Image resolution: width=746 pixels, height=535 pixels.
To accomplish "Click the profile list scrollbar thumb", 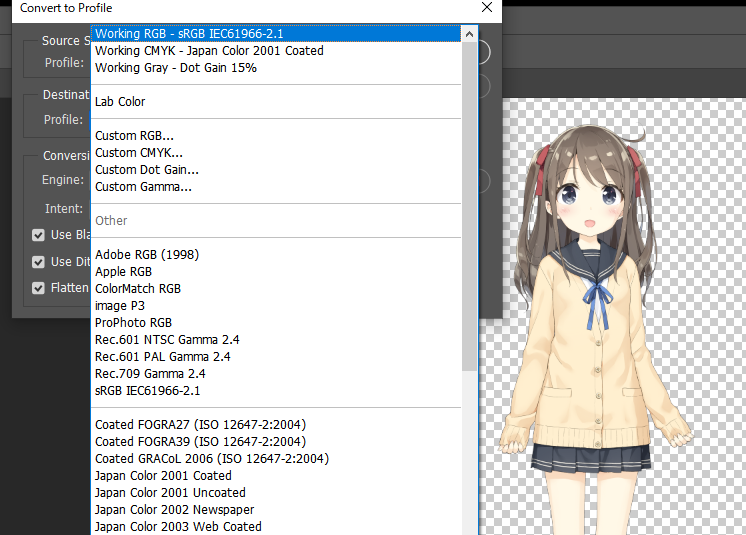I will tap(470, 200).
